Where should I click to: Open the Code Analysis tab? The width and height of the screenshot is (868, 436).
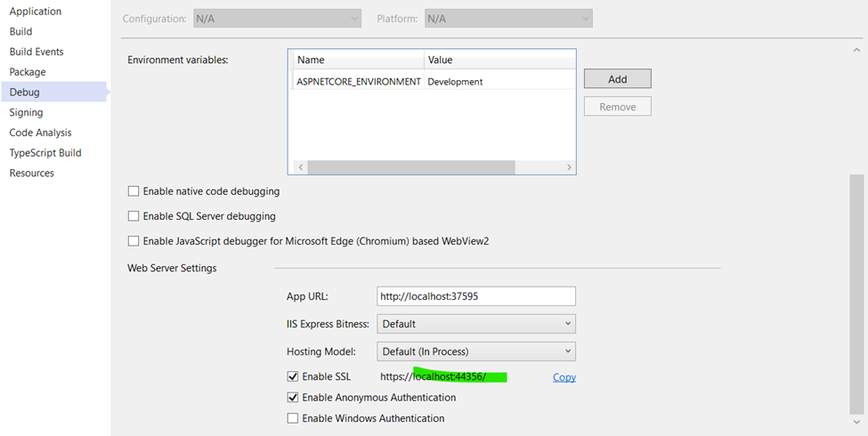click(41, 133)
